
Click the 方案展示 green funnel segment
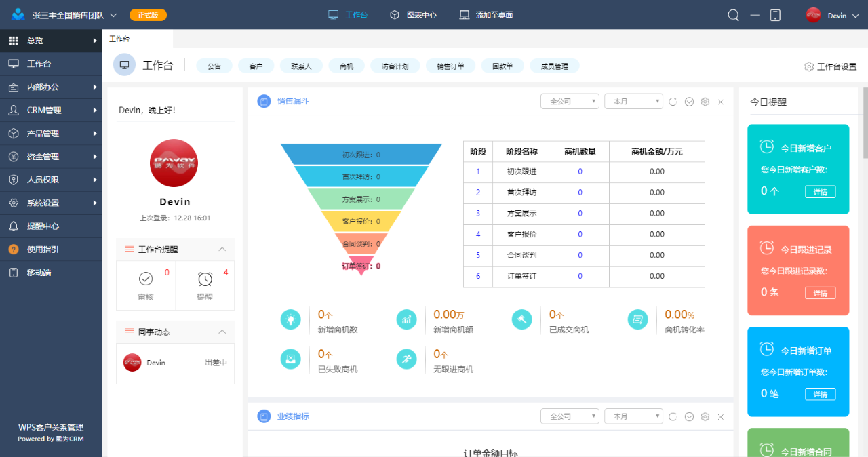tap(361, 199)
